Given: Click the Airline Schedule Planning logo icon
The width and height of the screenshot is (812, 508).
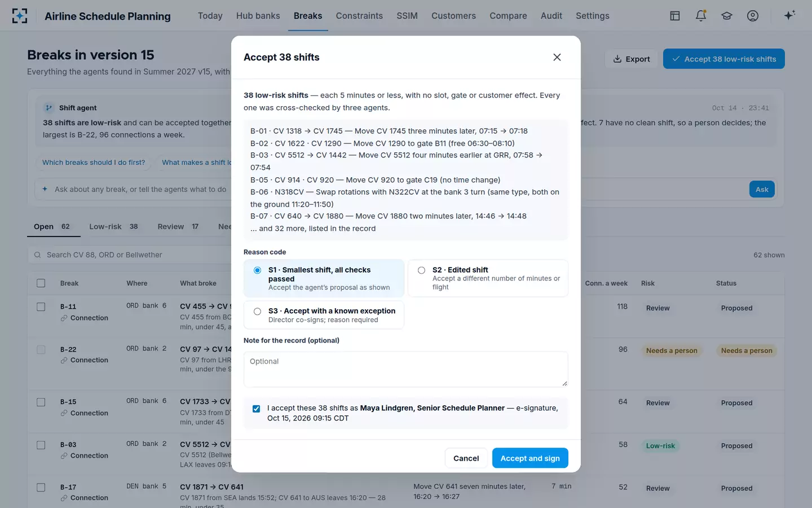Looking at the screenshot, I should pos(20,16).
